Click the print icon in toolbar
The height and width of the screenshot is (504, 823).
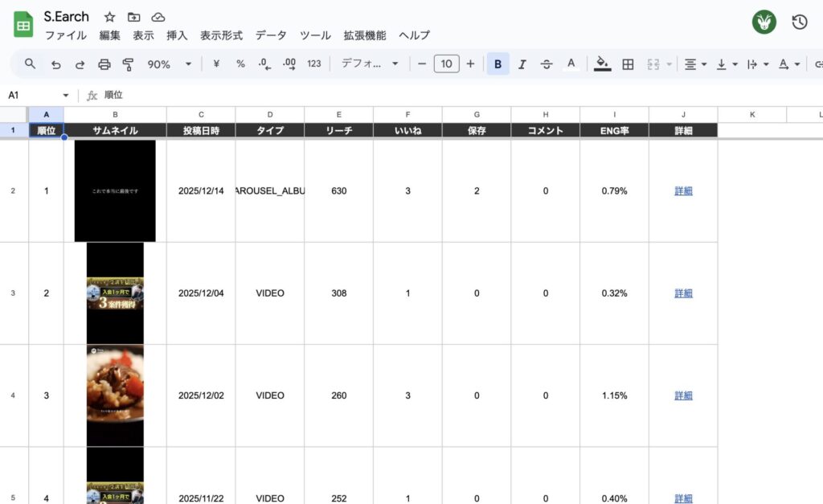pos(104,64)
